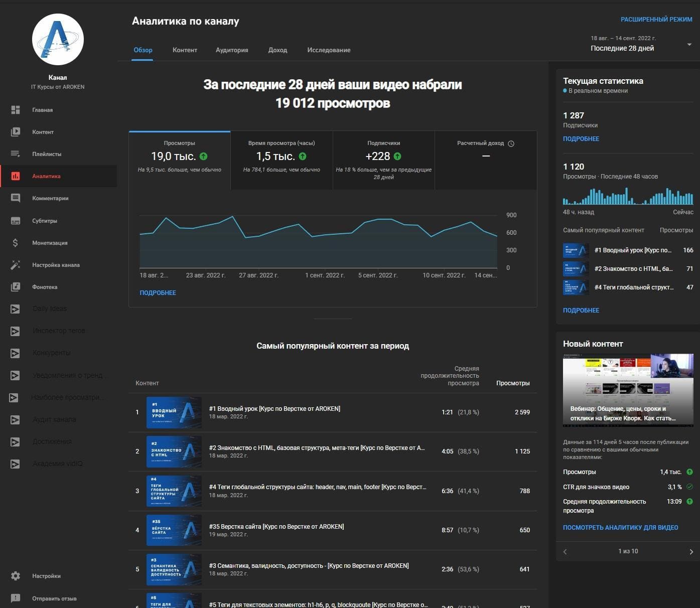
Task: Click the Просмотры column header in table
Action: [513, 383]
